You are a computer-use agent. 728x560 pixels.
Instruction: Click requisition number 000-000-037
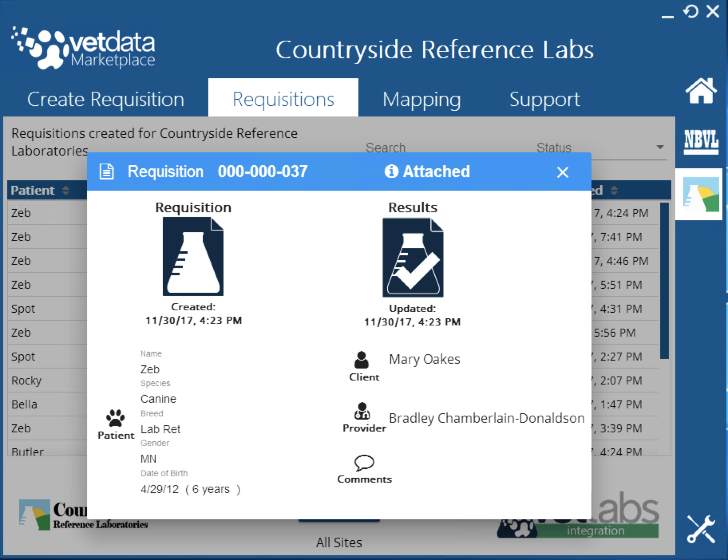point(263,172)
